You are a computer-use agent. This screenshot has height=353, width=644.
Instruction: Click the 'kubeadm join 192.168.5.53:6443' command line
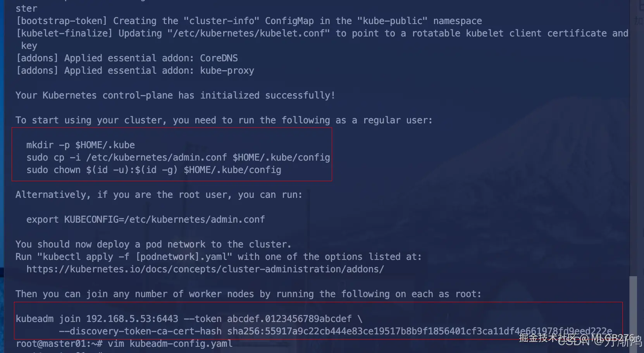tap(189, 319)
